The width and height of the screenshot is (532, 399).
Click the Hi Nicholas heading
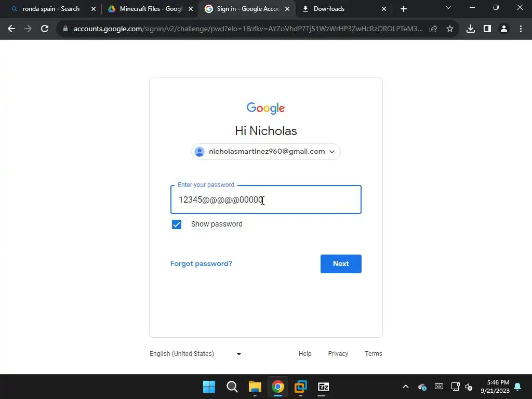(265, 131)
